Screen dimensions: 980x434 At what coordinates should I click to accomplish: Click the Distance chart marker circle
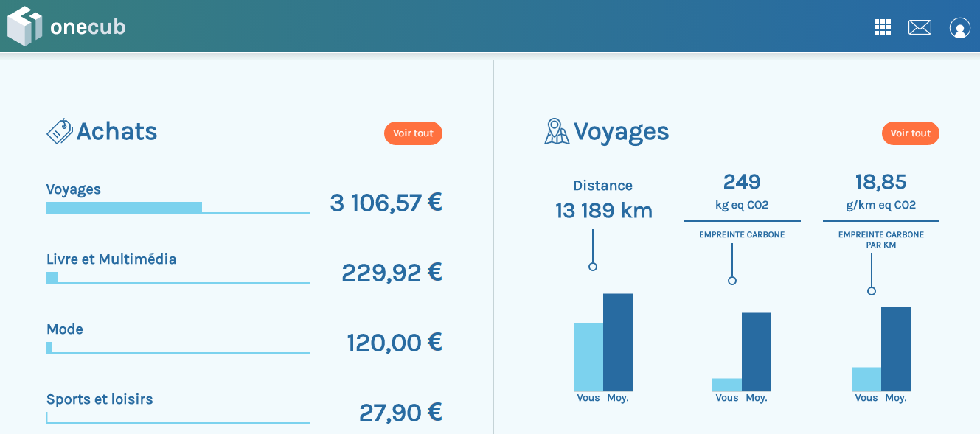click(593, 267)
